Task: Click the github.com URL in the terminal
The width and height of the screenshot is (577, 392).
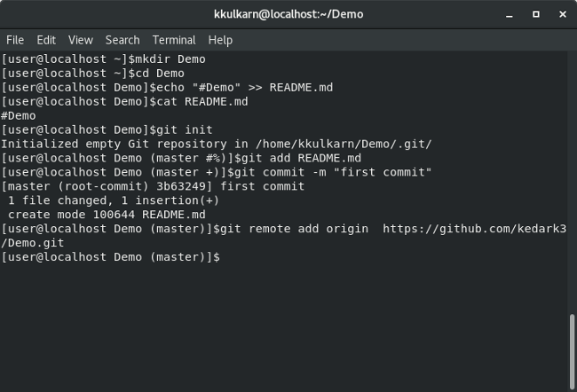Action: click(478, 229)
